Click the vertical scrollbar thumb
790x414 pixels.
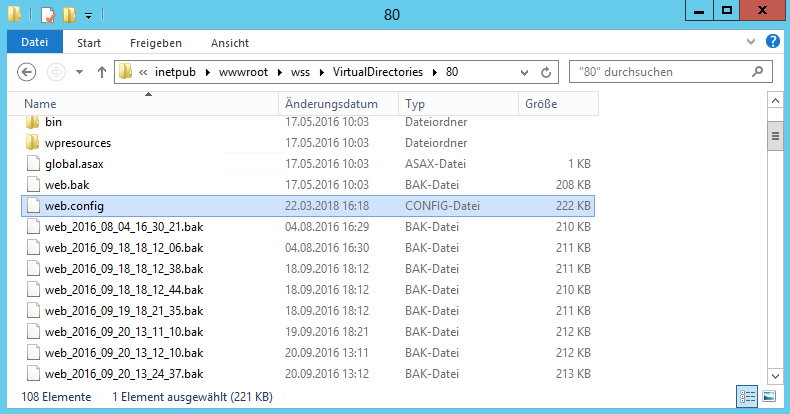click(x=775, y=136)
